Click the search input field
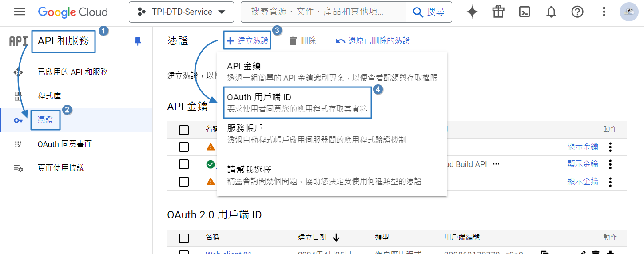Screen dimensions: 644x254 pyautogui.click(x=323, y=12)
